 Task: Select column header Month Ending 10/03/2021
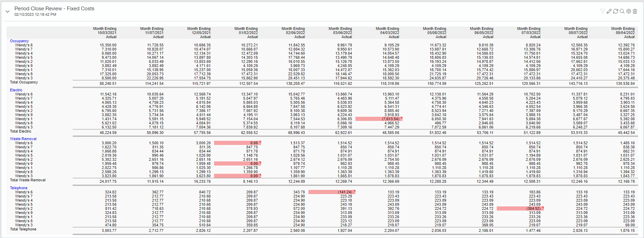(105, 33)
